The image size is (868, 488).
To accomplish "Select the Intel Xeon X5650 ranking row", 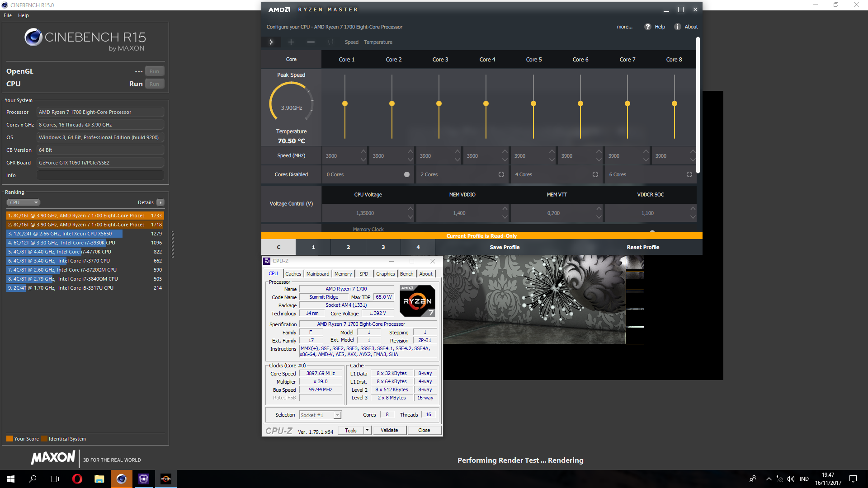I will click(85, 234).
